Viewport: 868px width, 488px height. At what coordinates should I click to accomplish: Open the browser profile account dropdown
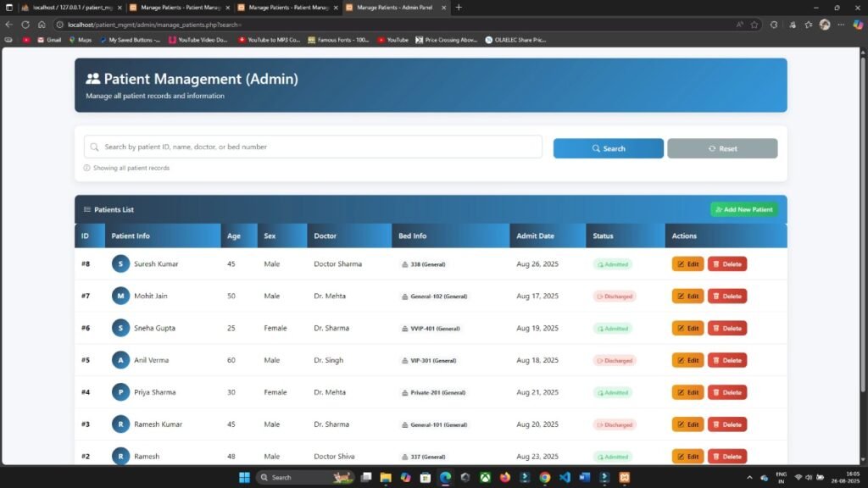pyautogui.click(x=825, y=25)
